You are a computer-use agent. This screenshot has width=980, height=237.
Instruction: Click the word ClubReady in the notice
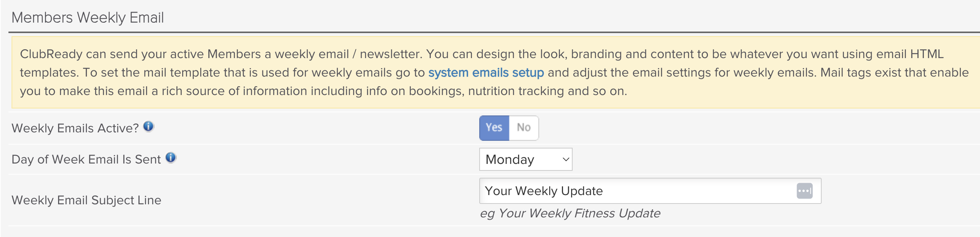click(51, 54)
